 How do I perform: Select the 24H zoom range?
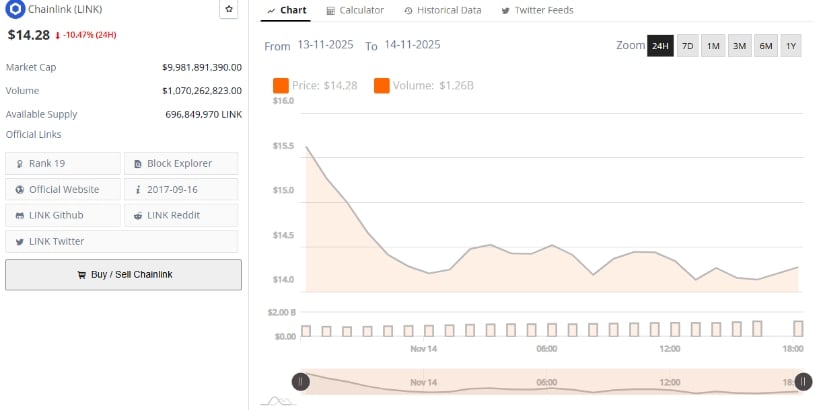[660, 46]
